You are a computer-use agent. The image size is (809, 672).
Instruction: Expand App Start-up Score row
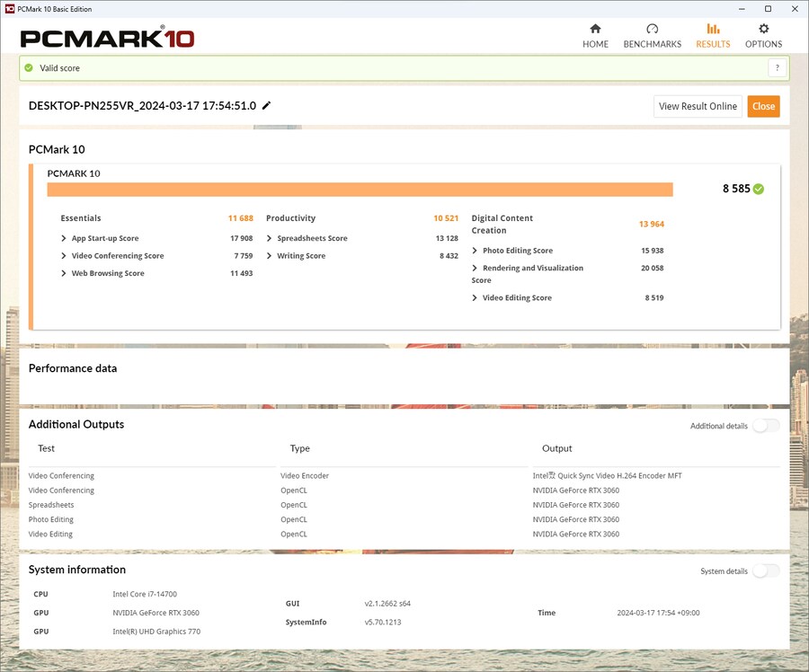pos(64,239)
